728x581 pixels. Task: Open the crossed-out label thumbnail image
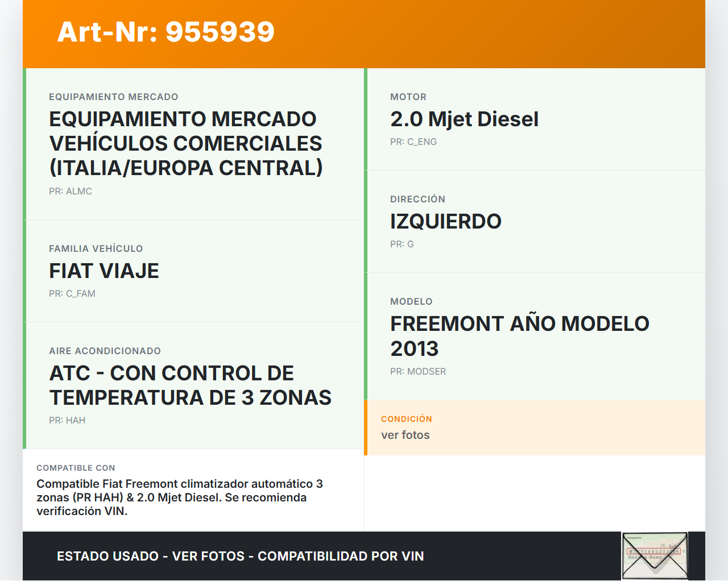655,556
